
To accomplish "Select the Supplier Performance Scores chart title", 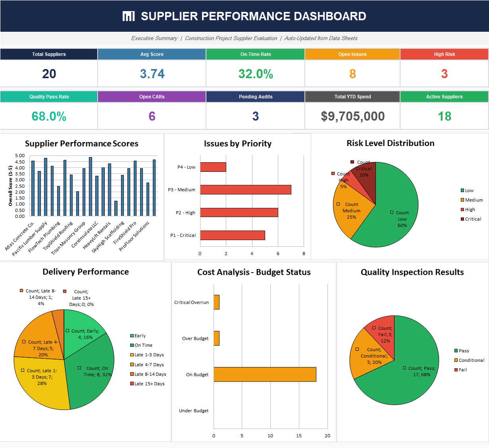I will pyautogui.click(x=82, y=144).
